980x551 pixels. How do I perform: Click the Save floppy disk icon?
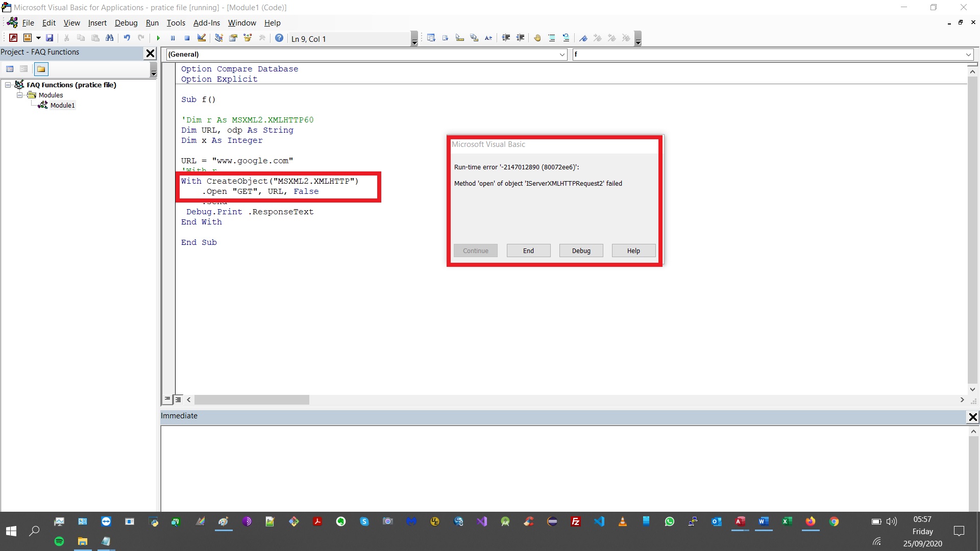click(50, 38)
